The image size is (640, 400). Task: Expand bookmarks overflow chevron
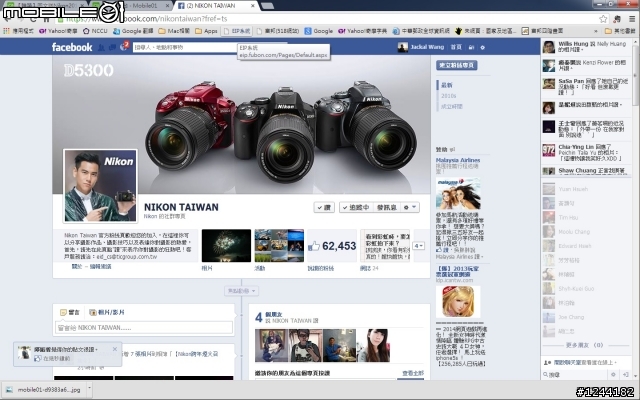coord(596,31)
